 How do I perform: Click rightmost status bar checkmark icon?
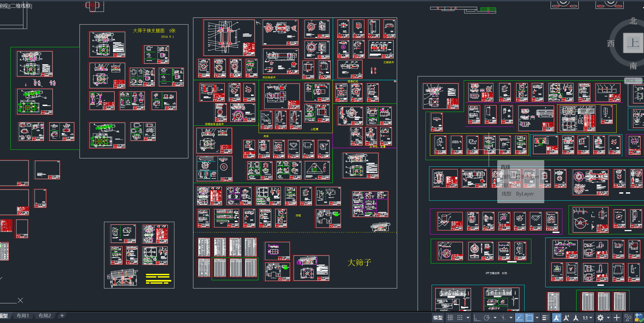[639, 318]
